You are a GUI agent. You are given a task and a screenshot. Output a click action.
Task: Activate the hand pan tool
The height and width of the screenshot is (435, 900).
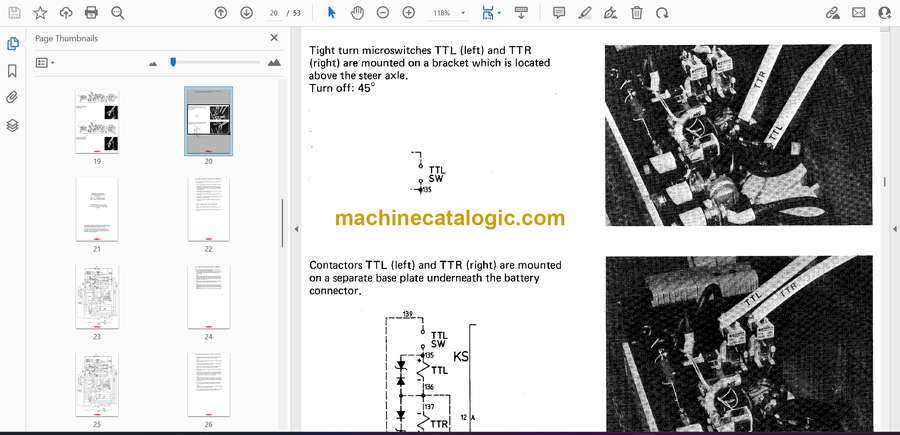[x=357, y=13]
